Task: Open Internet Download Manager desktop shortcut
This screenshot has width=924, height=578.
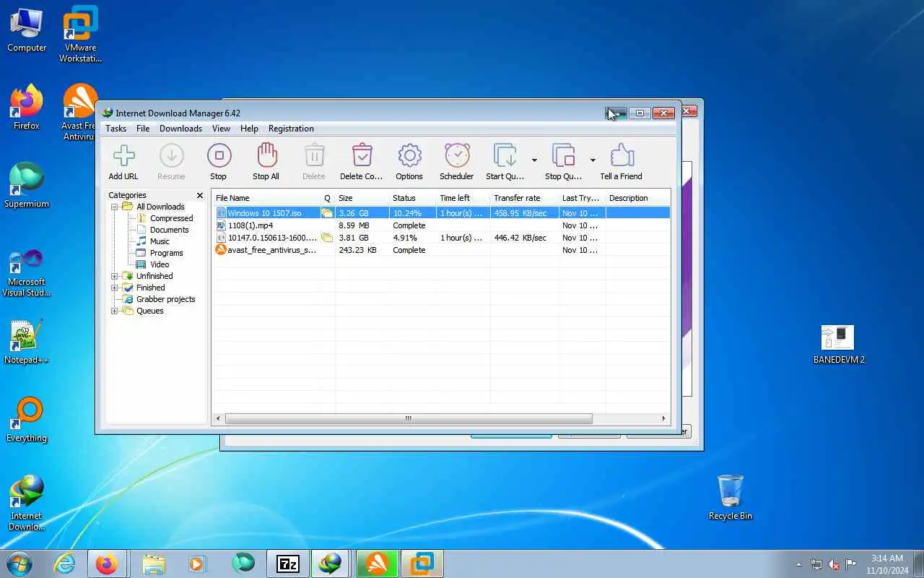Action: pos(27,502)
